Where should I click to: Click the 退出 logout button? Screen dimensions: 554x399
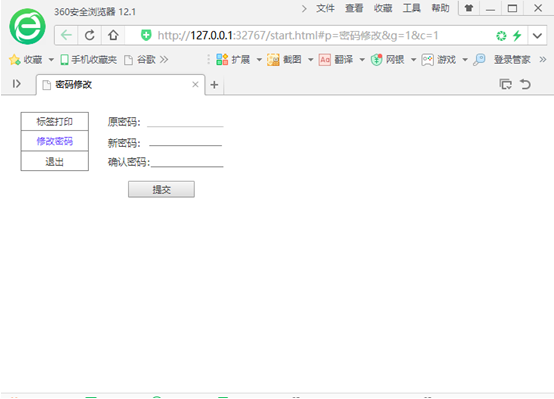coord(55,162)
